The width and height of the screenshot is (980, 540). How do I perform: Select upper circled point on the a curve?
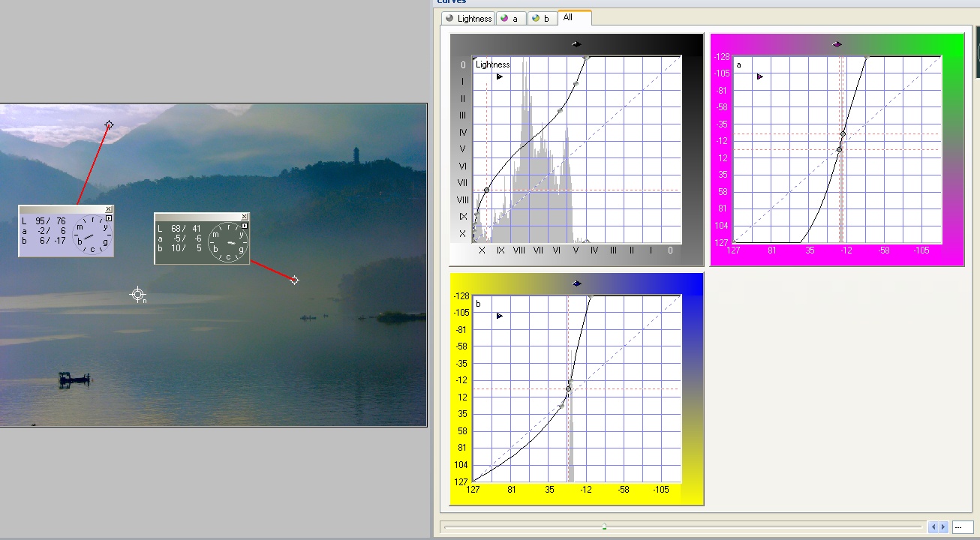[x=843, y=134]
